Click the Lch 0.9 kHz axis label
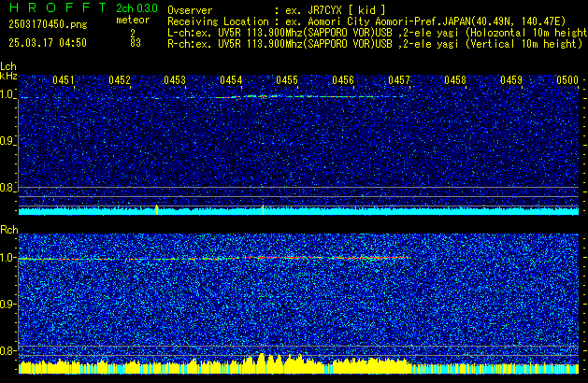Image resolution: width=588 pixels, height=383 pixels. (x=7, y=141)
